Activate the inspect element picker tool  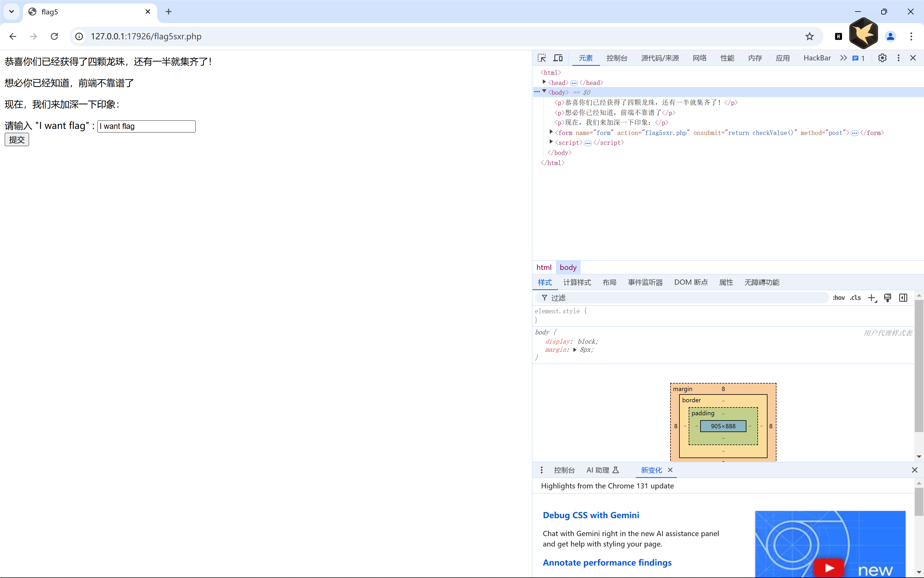tap(542, 58)
